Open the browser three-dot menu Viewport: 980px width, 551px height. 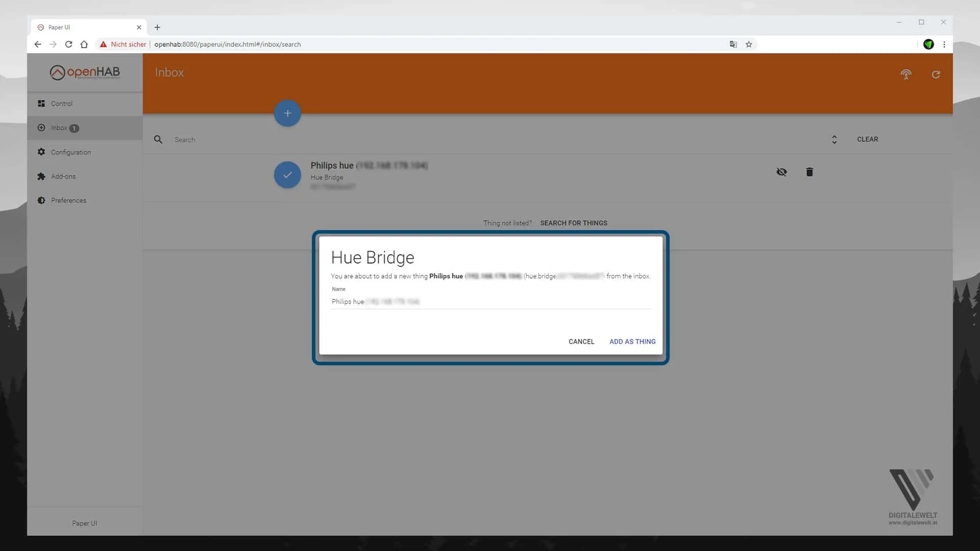click(x=944, y=44)
